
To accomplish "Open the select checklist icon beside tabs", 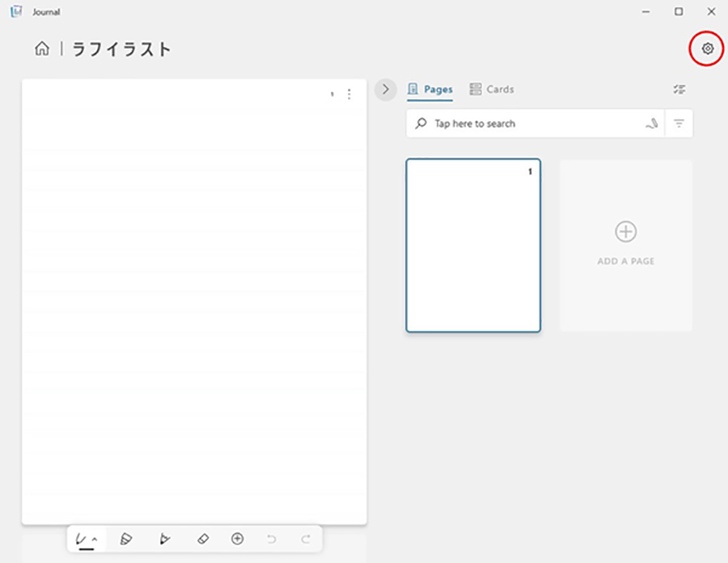I will coord(679,89).
